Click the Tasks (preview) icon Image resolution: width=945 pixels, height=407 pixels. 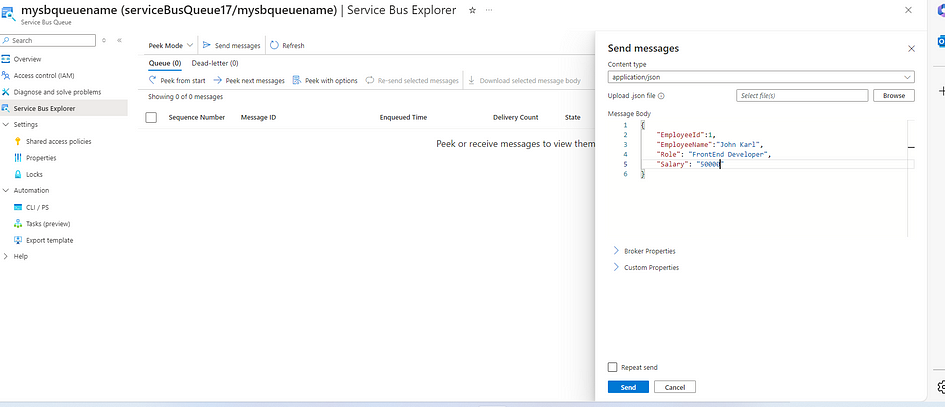[18, 224]
